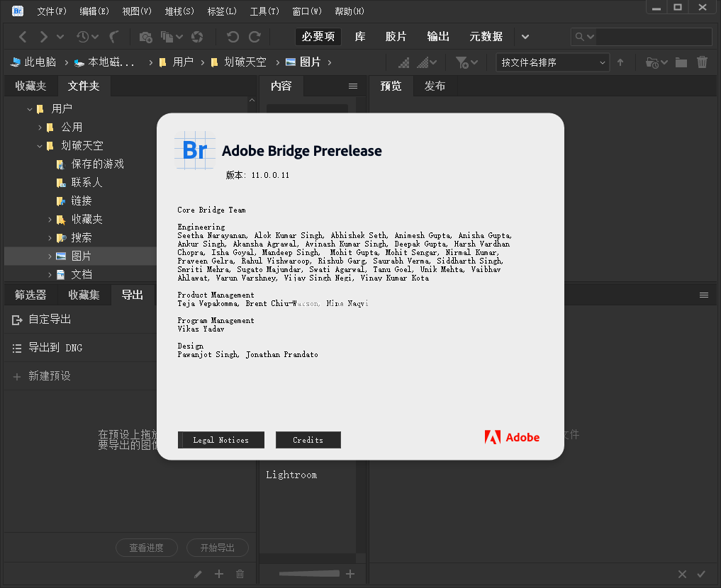The image size is (721, 588).
Task: Click the camera import icon on the toolbar
Action: 145,36
